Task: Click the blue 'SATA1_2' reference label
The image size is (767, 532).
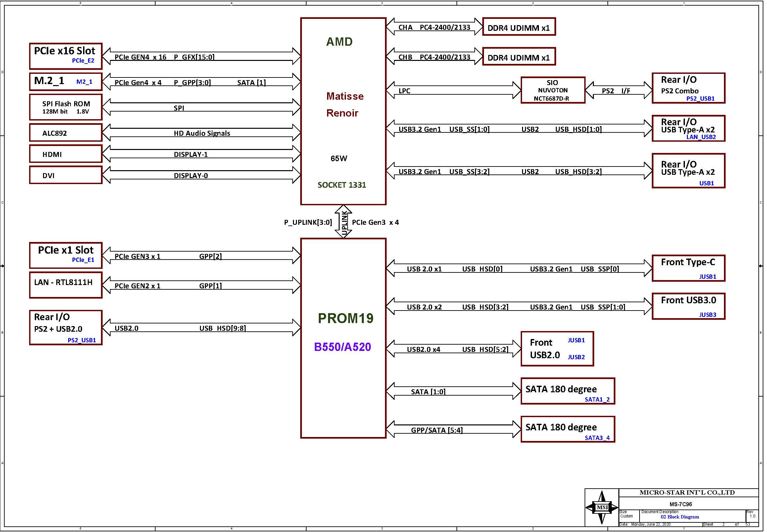Action: pyautogui.click(x=597, y=400)
